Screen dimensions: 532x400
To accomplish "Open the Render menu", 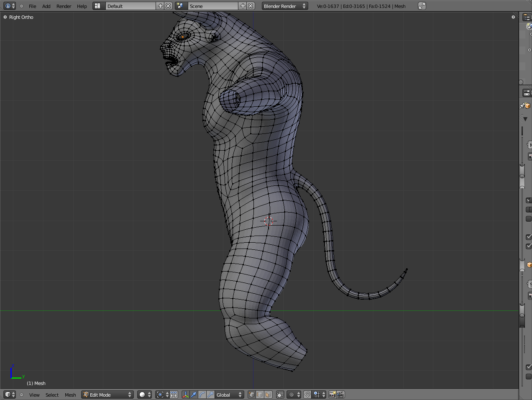I will [x=64, y=6].
